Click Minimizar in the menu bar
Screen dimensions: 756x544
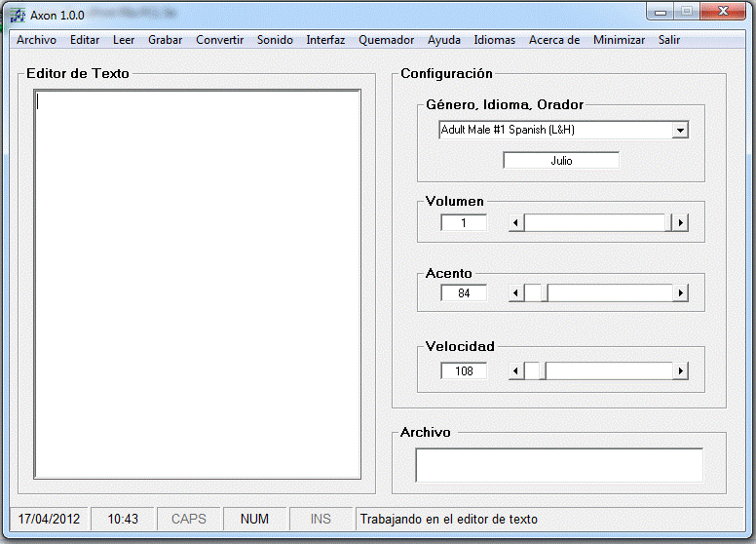tap(619, 40)
